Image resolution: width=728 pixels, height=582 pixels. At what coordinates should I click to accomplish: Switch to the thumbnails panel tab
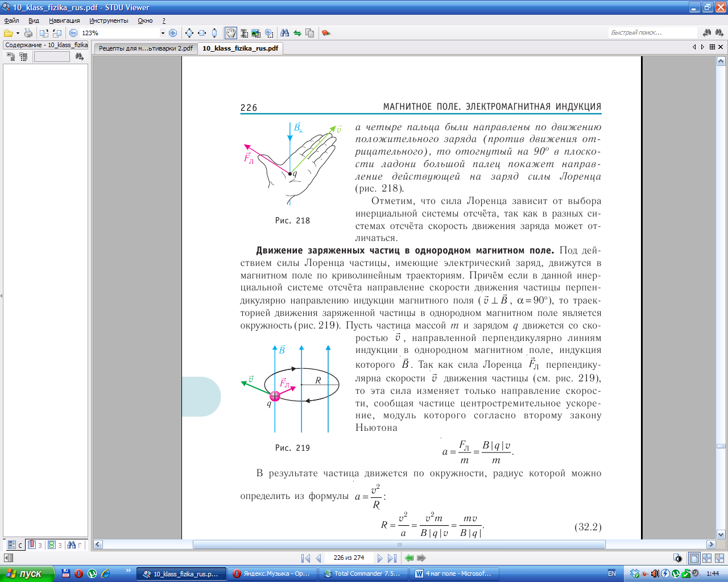[x=55, y=544]
